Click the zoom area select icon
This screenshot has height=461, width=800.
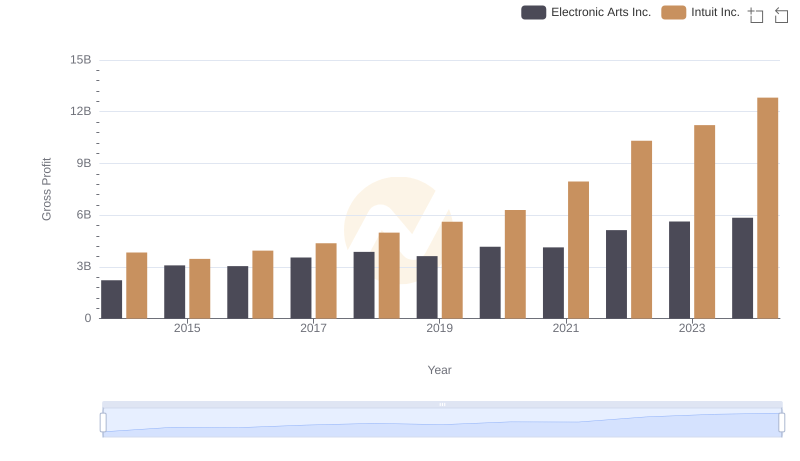756,15
